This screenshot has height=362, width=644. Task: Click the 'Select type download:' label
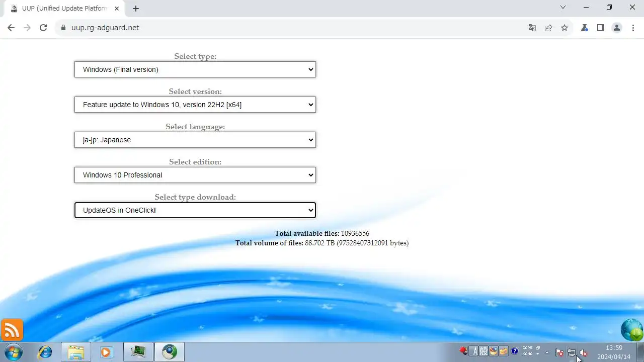pos(195,197)
